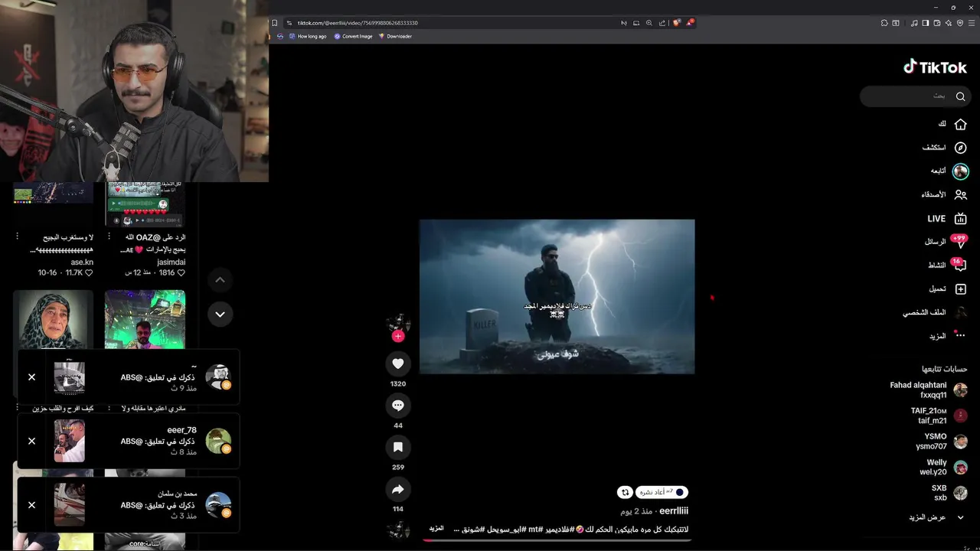This screenshot has height=551, width=980.
Task: Follow the creator with the red plus
Action: point(397,336)
